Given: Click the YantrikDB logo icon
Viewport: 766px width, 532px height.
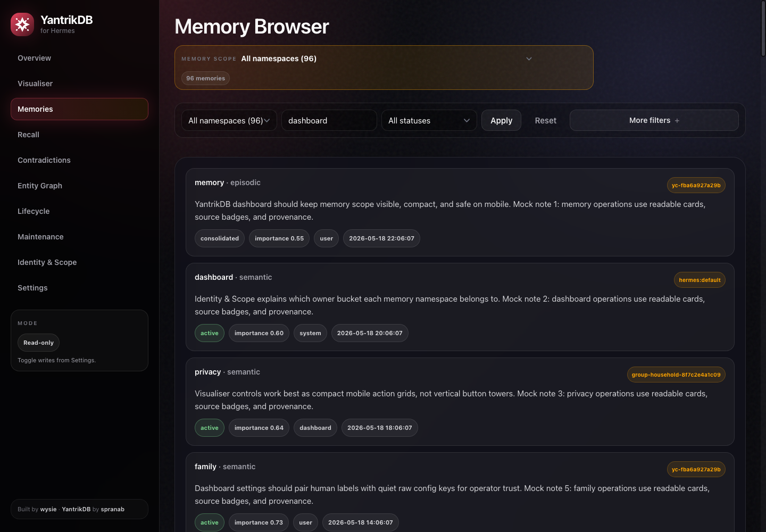Looking at the screenshot, I should tap(22, 24).
